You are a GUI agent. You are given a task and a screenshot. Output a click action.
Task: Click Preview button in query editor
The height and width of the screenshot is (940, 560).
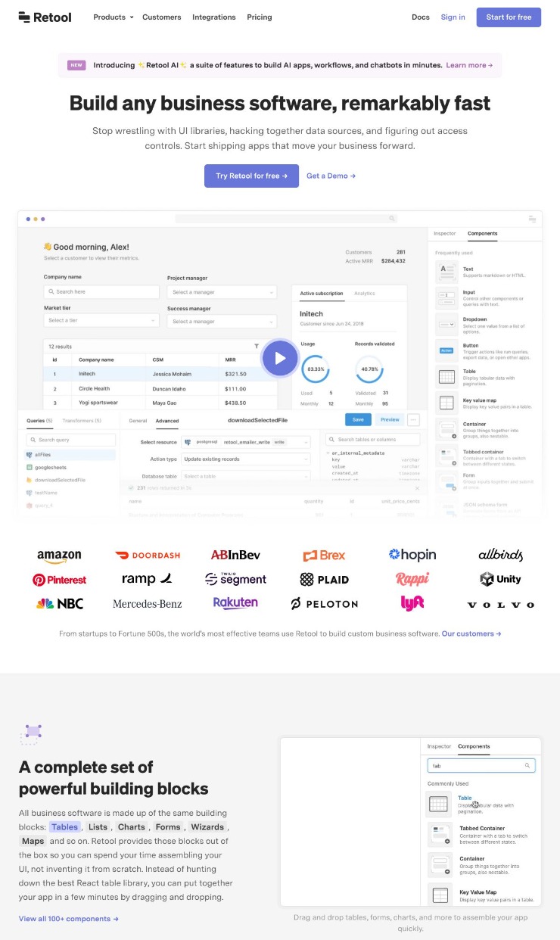pos(390,419)
